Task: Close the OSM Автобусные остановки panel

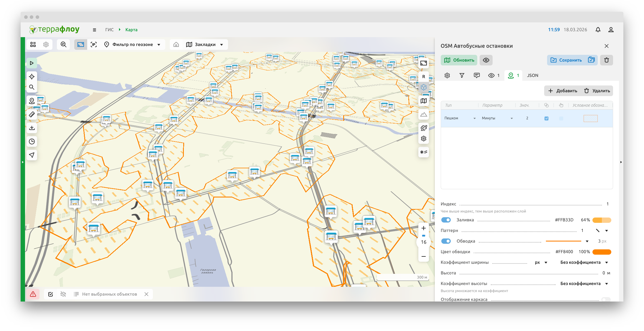Action: tap(607, 46)
